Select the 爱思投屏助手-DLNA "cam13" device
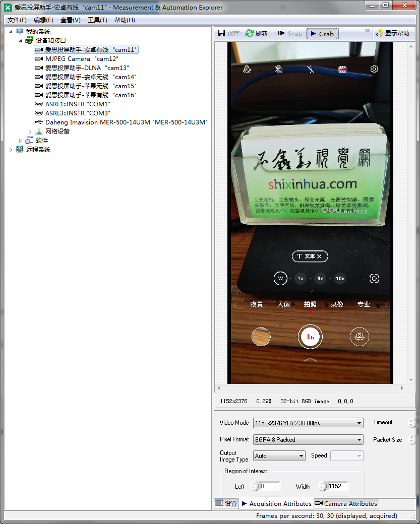 pyautogui.click(x=82, y=68)
